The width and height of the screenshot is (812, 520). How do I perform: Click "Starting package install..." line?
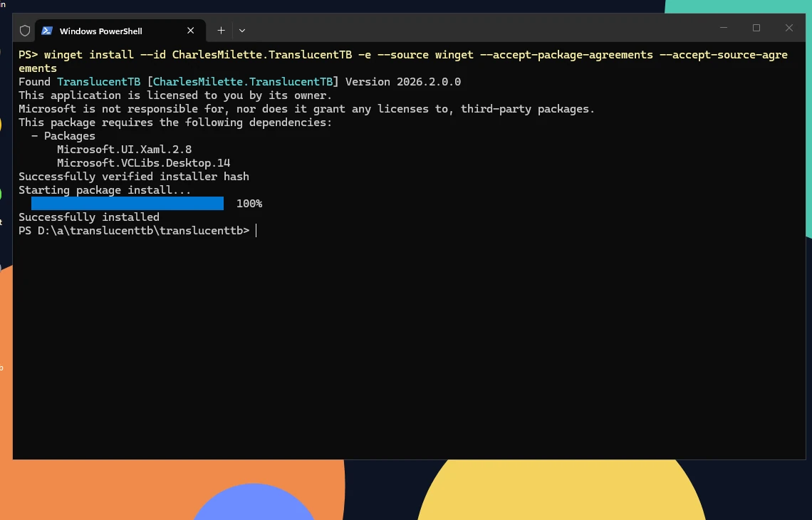click(105, 190)
